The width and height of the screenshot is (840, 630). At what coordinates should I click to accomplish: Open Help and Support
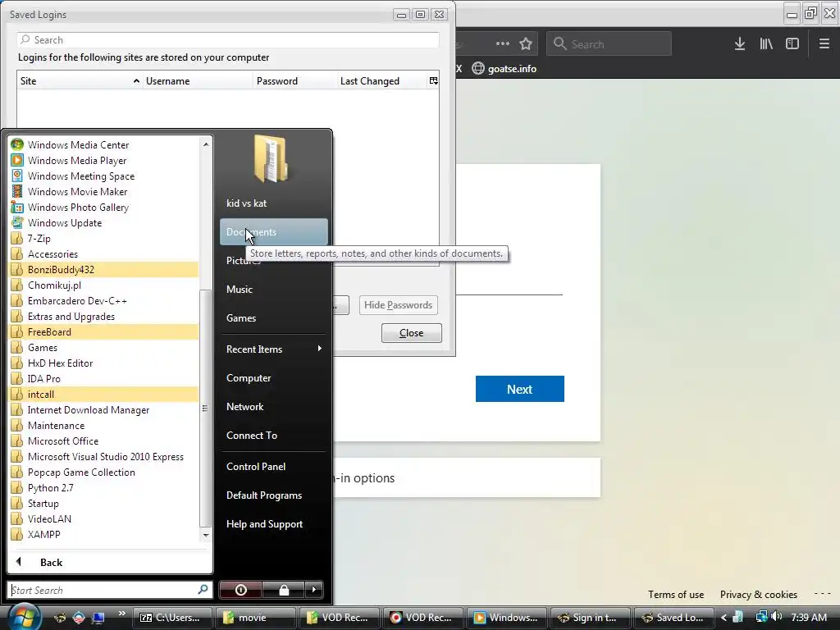(x=274, y=524)
